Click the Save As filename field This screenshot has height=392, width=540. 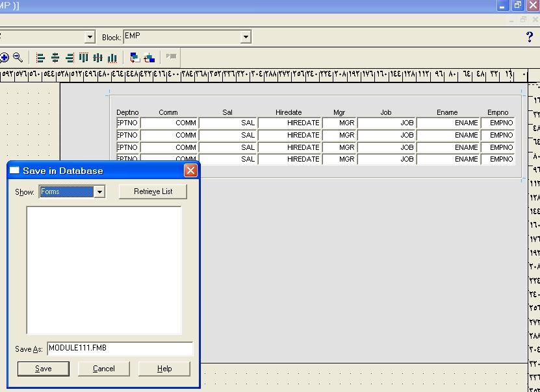(120, 349)
